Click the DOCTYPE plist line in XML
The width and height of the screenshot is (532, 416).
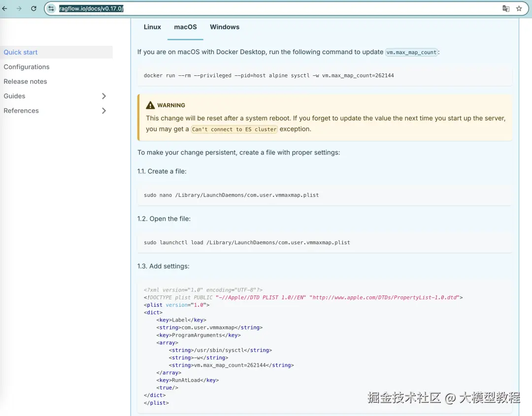[x=303, y=297]
